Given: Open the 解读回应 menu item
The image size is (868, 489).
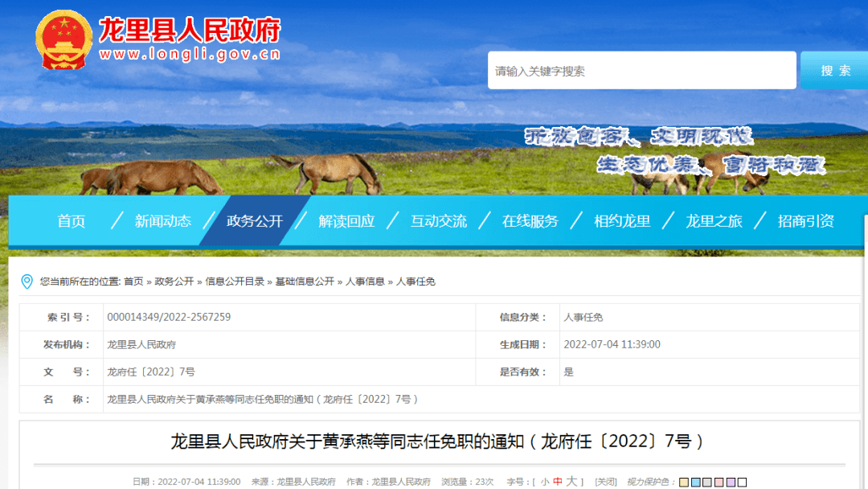Looking at the screenshot, I should pyautogui.click(x=346, y=221).
